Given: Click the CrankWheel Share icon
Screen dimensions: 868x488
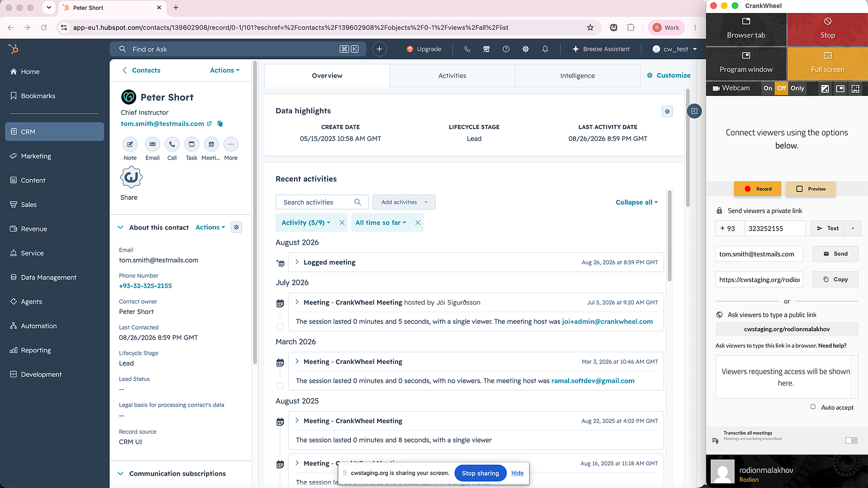Looking at the screenshot, I should [x=131, y=177].
